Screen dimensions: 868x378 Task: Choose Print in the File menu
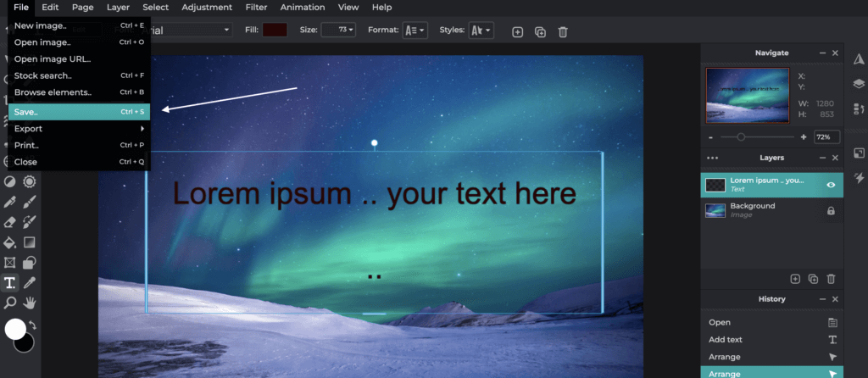point(79,145)
